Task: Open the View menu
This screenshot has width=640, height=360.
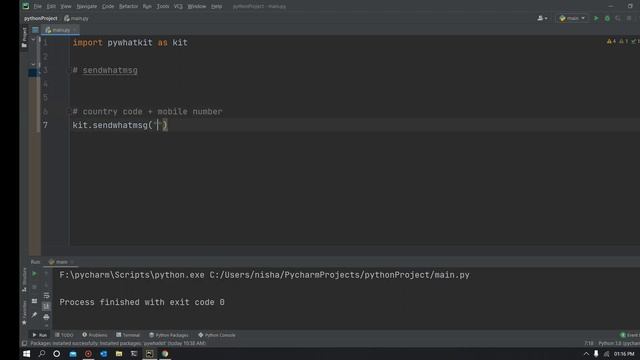Action: [66, 6]
